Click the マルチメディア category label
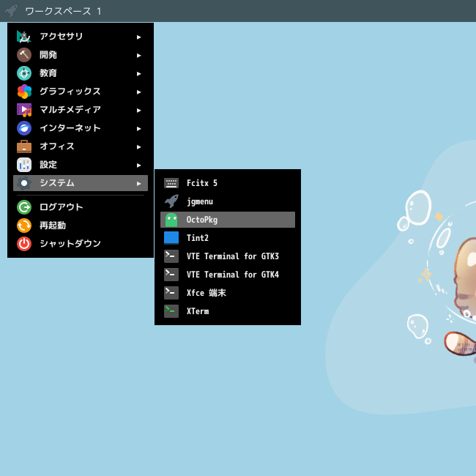The height and width of the screenshot is (476, 476). 70,110
